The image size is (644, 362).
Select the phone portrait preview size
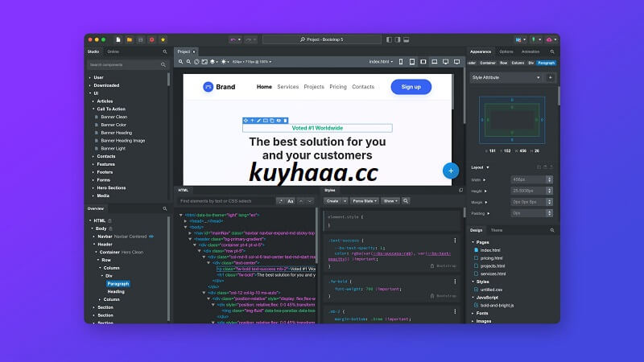401,62
